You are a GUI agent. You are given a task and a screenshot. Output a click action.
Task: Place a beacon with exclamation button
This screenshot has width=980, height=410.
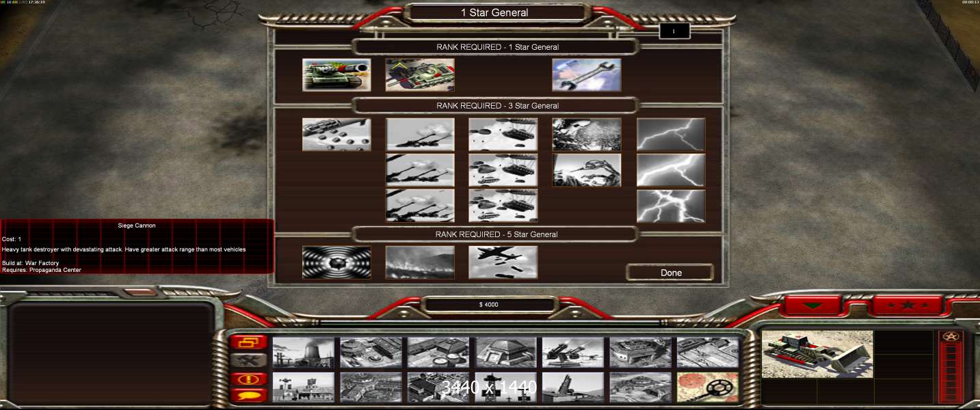coord(248,378)
